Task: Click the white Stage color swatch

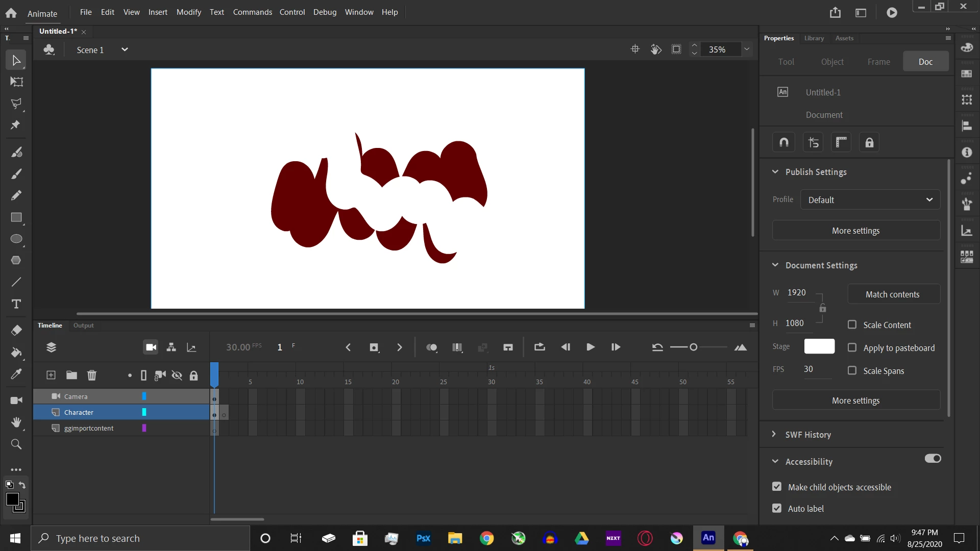Action: [819, 346]
